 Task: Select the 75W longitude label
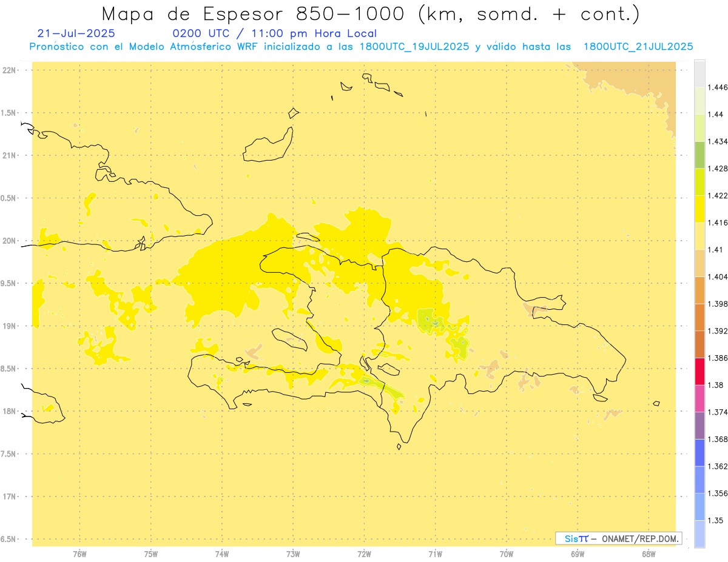click(x=151, y=554)
